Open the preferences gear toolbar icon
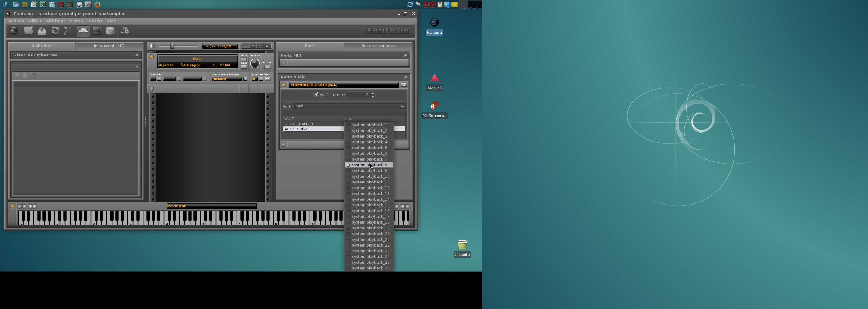 point(125,31)
